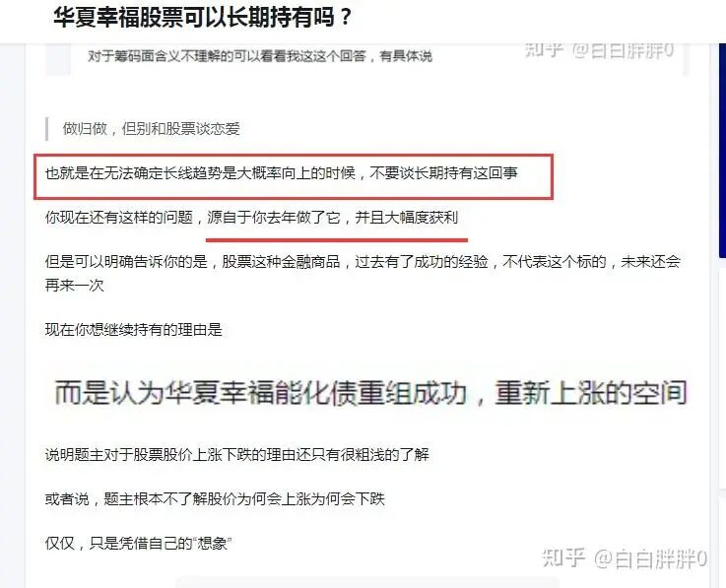The width and height of the screenshot is (726, 588).
Task: Click the line ending with "想象"
Action: (x=138, y=543)
